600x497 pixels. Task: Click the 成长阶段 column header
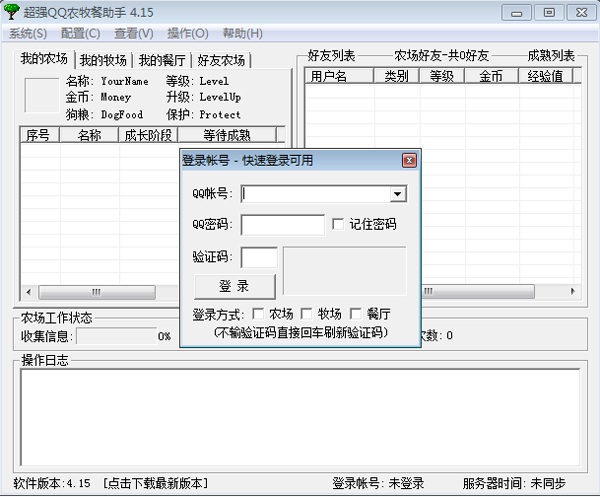(148, 135)
